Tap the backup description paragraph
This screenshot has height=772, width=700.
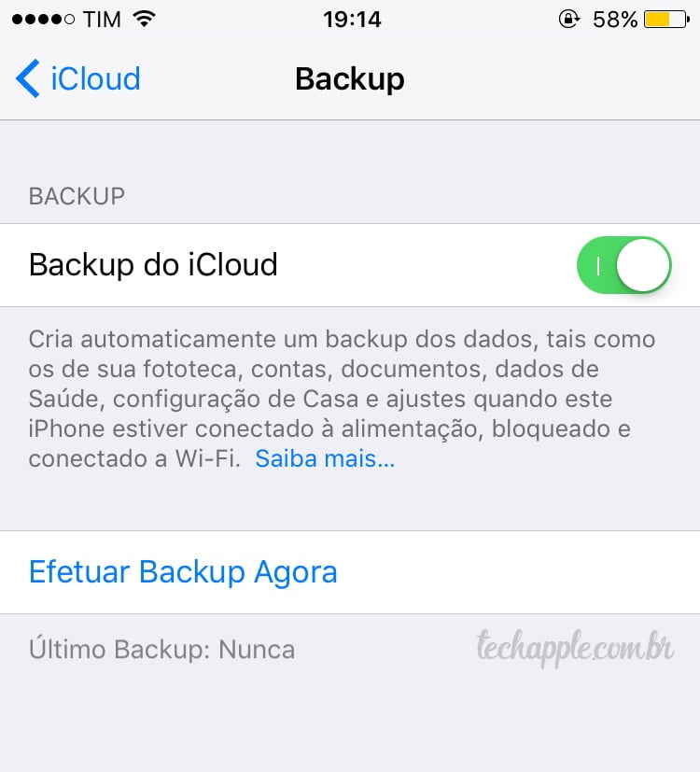pos(343,399)
